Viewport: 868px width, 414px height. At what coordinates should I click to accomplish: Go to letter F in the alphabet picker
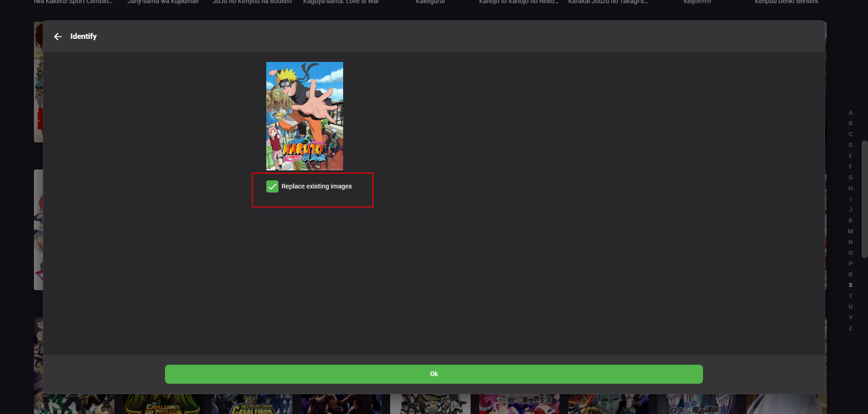(x=850, y=167)
